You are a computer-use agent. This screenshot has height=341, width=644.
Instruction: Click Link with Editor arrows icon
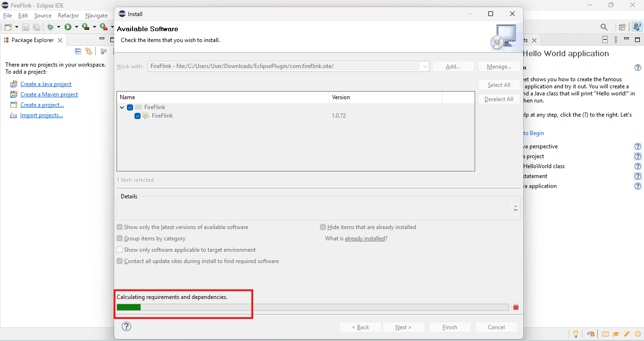point(89,51)
